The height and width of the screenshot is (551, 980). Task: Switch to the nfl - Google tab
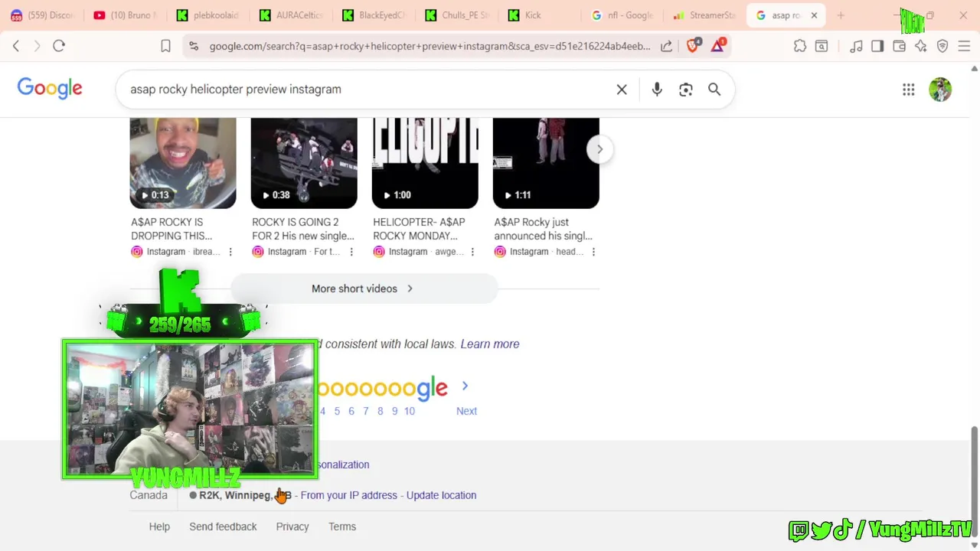pos(622,15)
